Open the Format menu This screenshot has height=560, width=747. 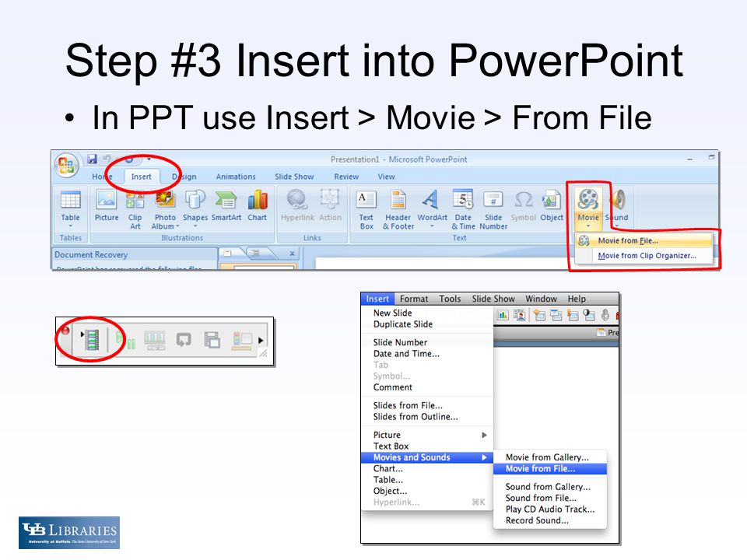pyautogui.click(x=413, y=299)
